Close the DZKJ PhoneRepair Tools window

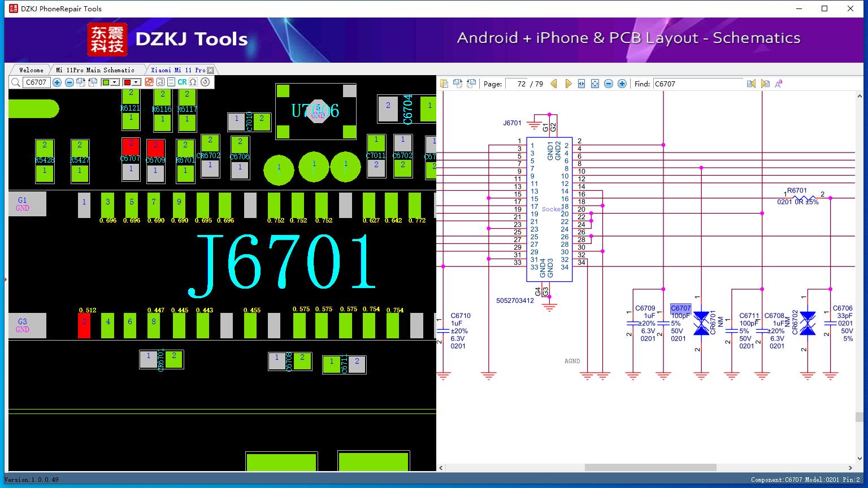click(x=850, y=8)
